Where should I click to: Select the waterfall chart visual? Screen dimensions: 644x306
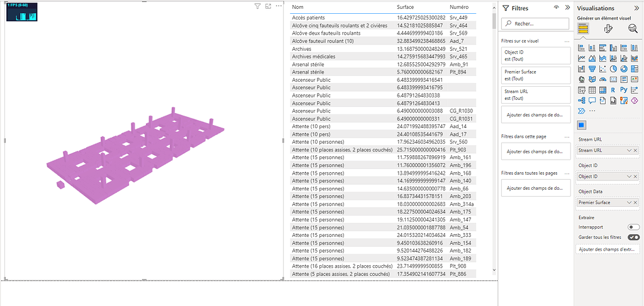(582, 69)
